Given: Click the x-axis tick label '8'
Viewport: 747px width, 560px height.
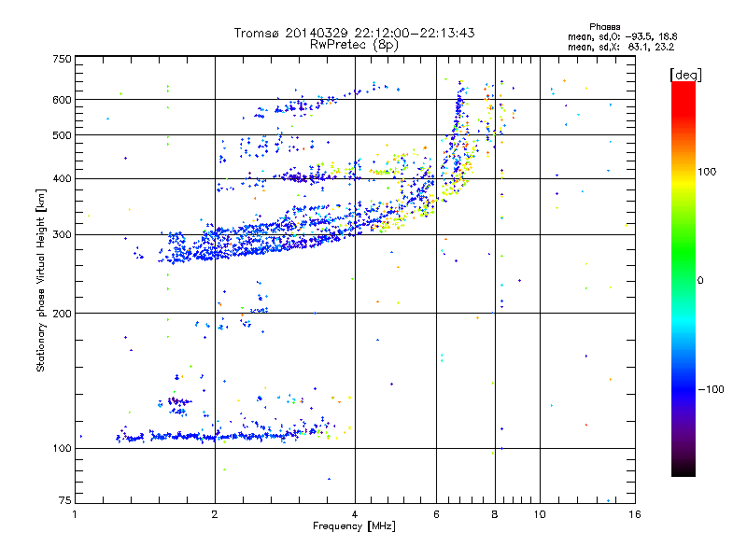Looking at the screenshot, I should click(495, 514).
